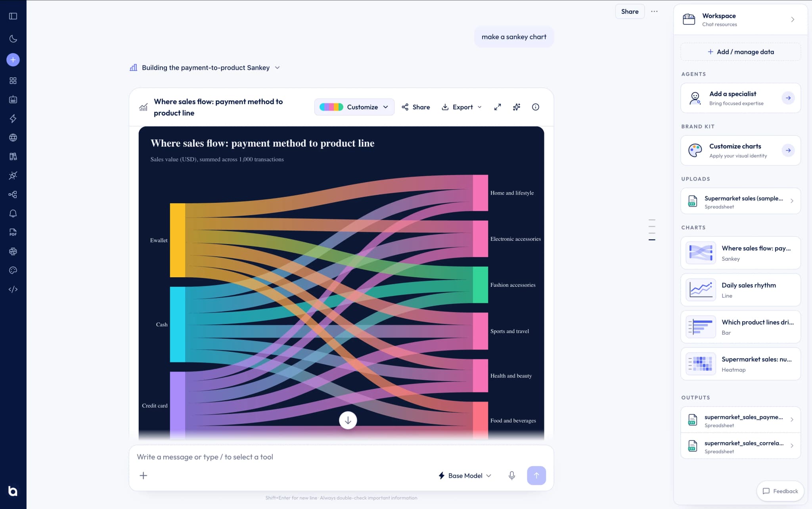
Task: Click the plus attach button in message box
Action: (x=144, y=475)
